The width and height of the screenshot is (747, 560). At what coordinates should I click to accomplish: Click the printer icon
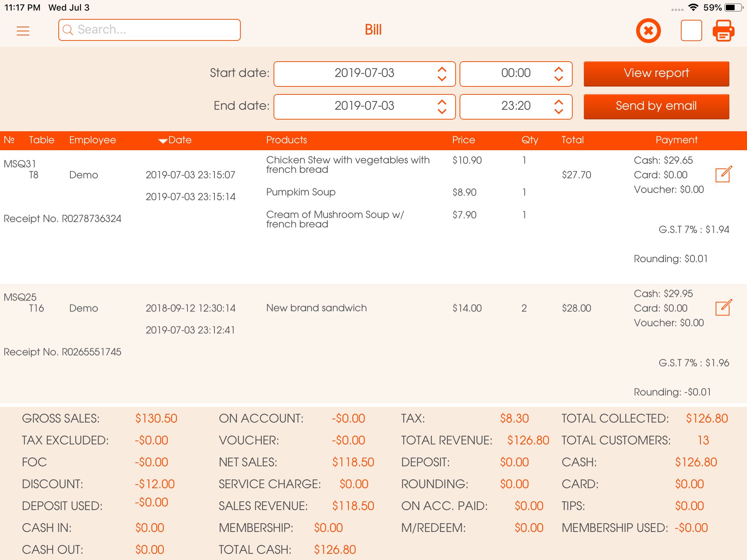tap(724, 31)
